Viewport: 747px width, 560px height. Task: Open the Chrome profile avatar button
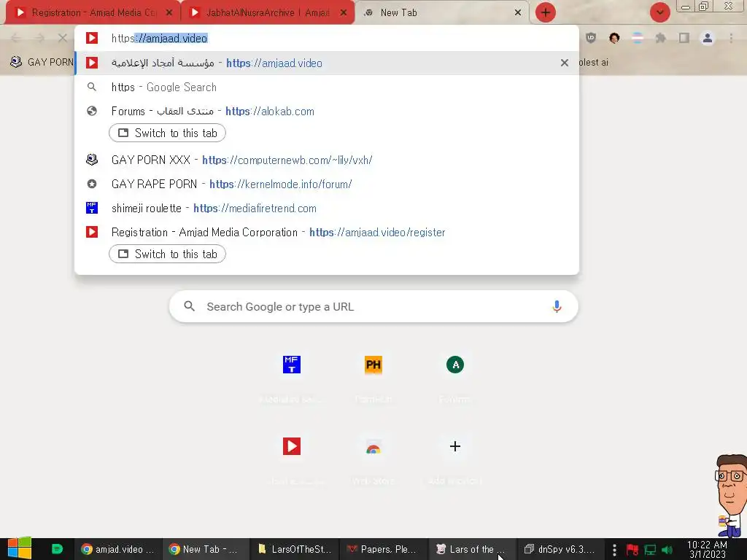[708, 38]
